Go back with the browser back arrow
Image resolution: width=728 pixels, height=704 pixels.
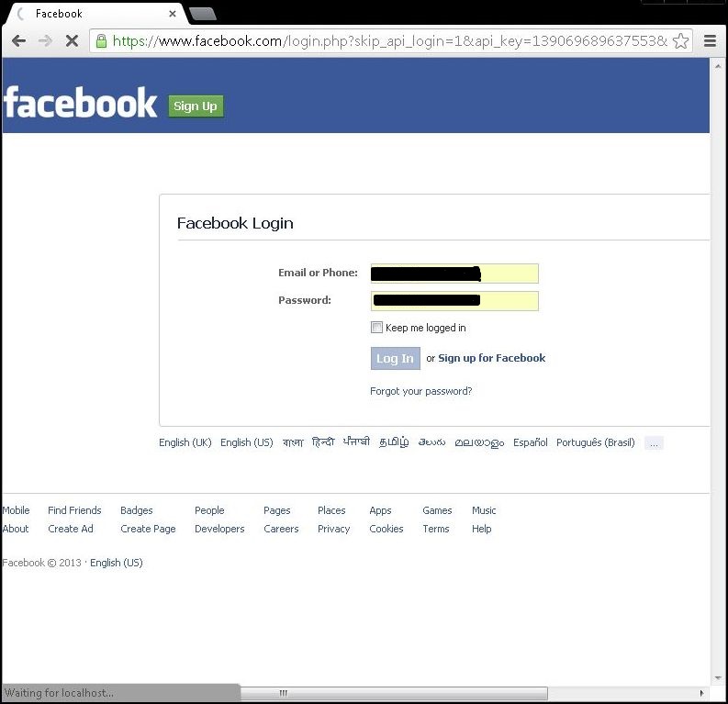click(x=18, y=41)
